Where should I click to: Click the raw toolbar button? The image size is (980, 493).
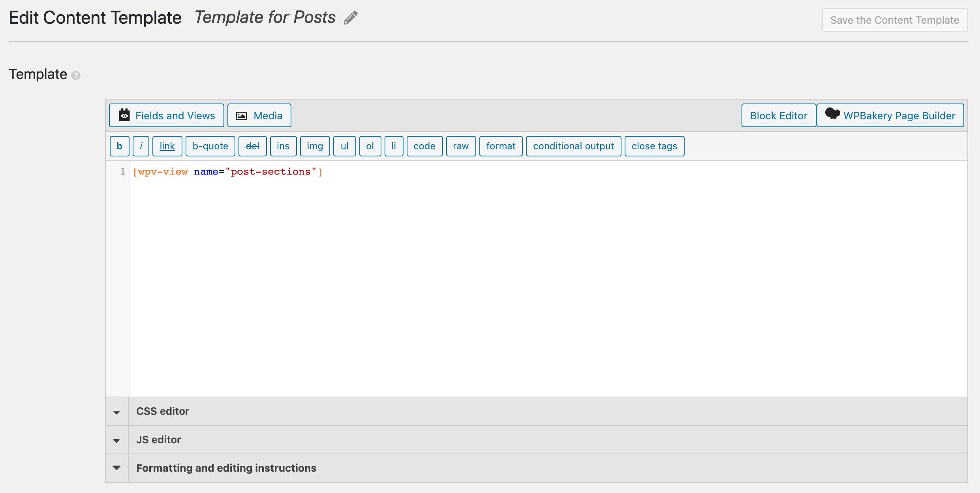coord(461,146)
